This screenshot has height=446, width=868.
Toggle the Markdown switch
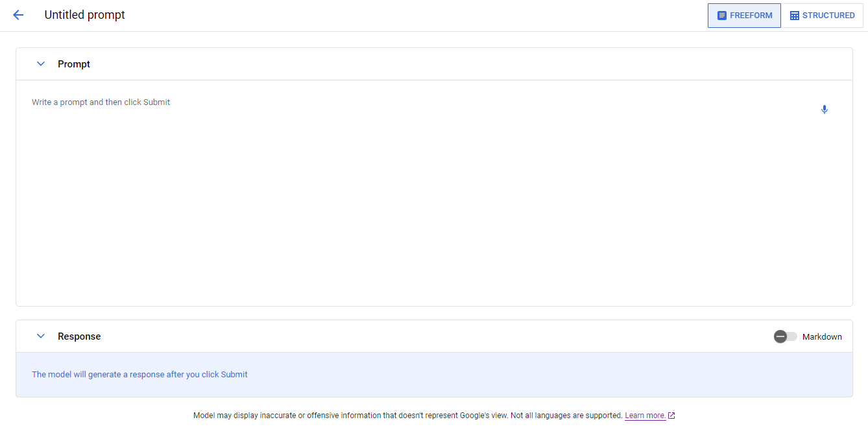[785, 336]
